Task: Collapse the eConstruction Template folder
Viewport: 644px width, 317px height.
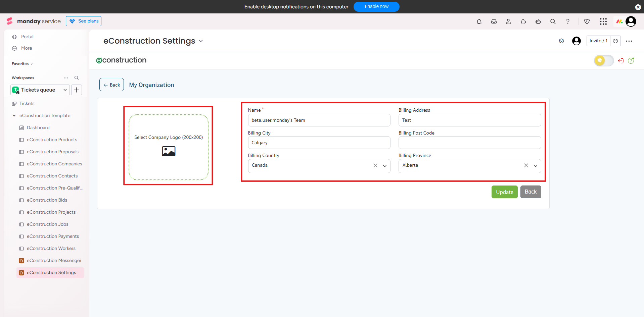Action: (14, 116)
